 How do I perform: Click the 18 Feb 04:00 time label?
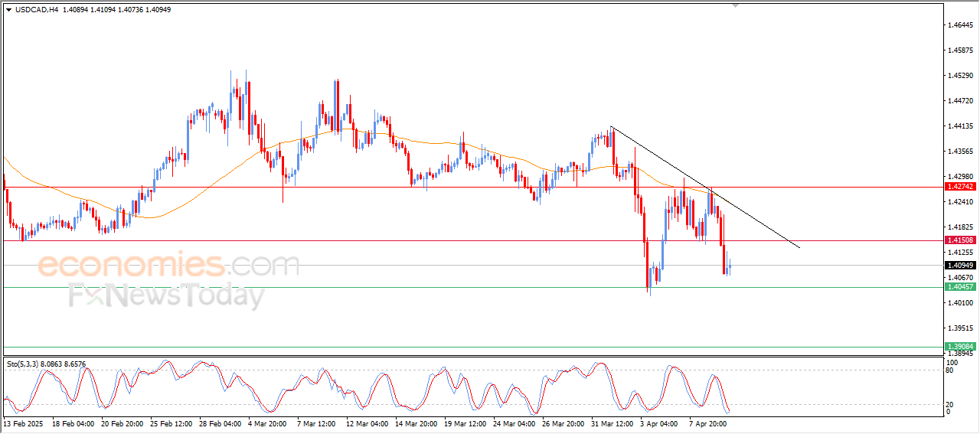(72, 423)
